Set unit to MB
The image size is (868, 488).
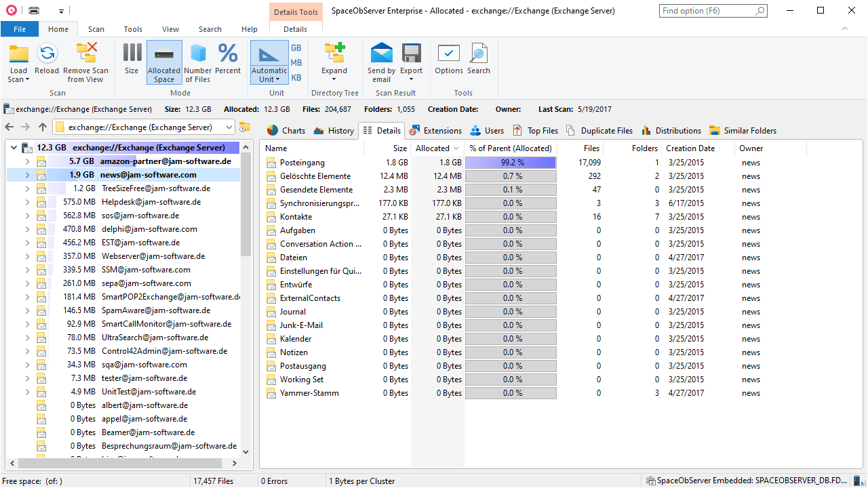296,63
